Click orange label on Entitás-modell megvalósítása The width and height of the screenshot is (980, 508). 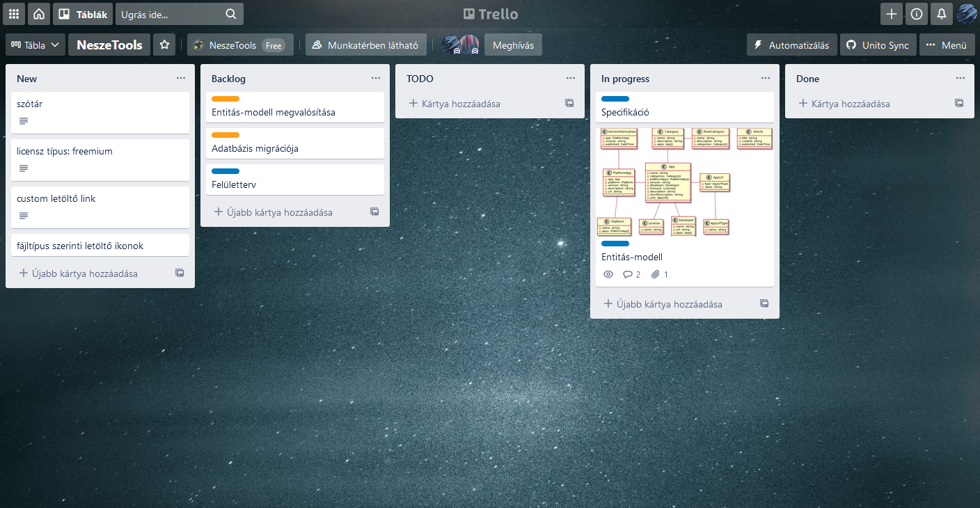[226, 99]
